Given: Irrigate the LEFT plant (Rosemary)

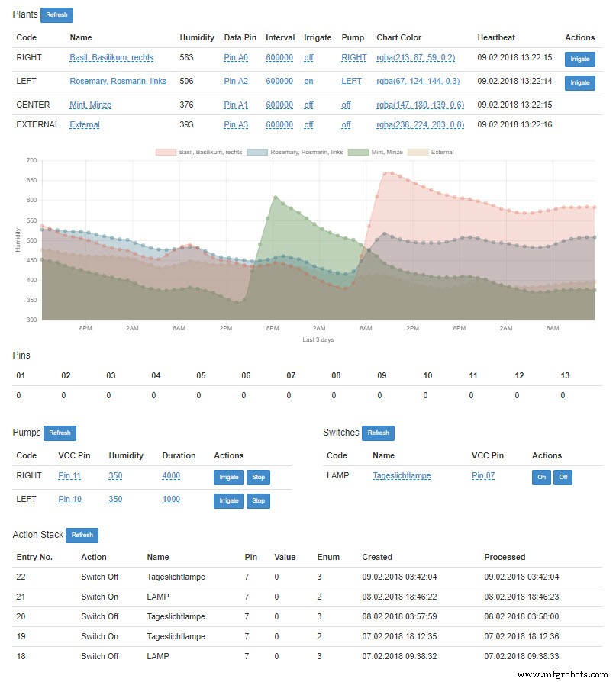Looking at the screenshot, I should coord(580,82).
